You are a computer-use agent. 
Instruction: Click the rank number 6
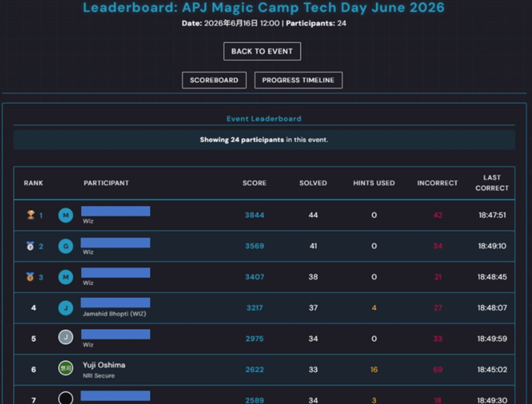point(33,369)
